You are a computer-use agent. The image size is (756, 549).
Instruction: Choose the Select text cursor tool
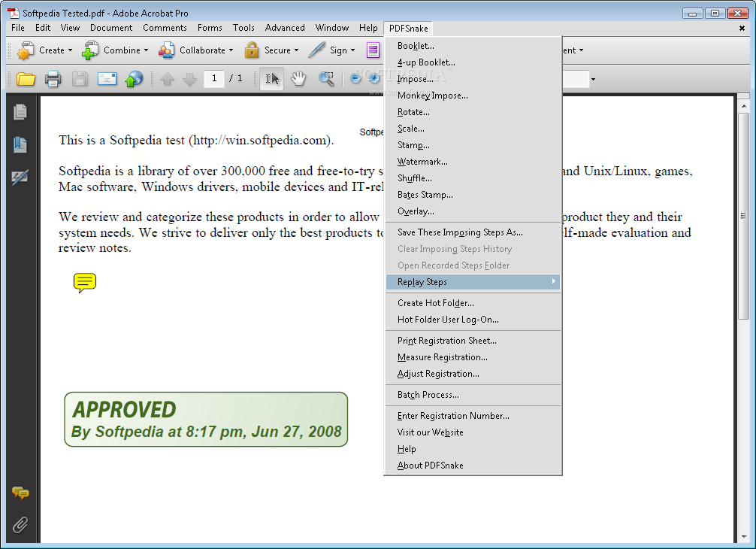(x=272, y=79)
